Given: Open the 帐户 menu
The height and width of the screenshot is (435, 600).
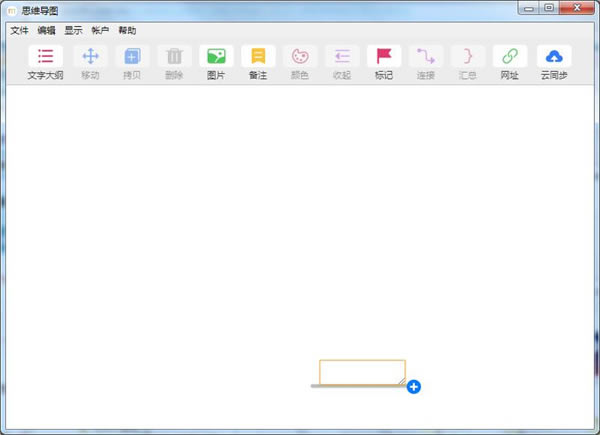Looking at the screenshot, I should click(x=100, y=30).
